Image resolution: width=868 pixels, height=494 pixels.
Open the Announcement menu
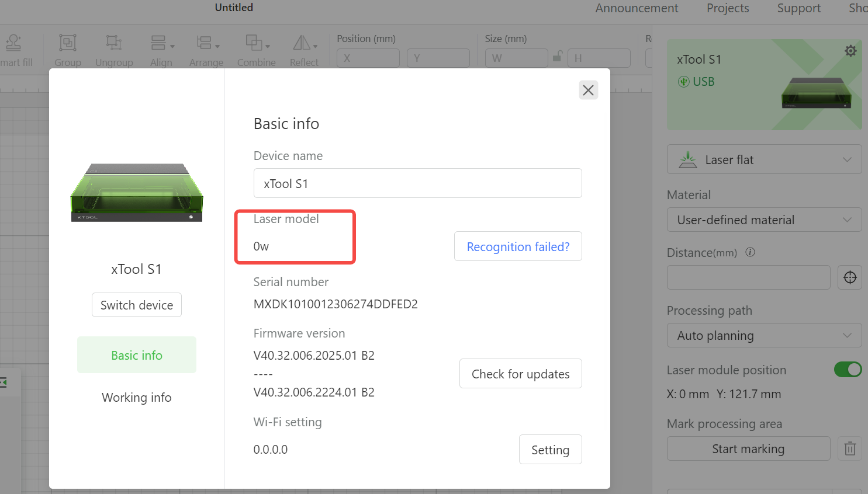[x=637, y=8]
